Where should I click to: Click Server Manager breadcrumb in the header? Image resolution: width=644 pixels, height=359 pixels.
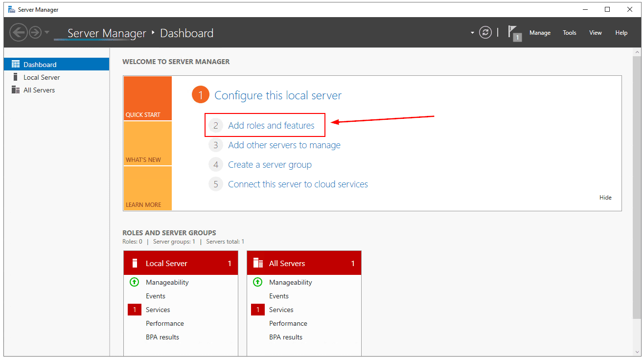click(107, 33)
